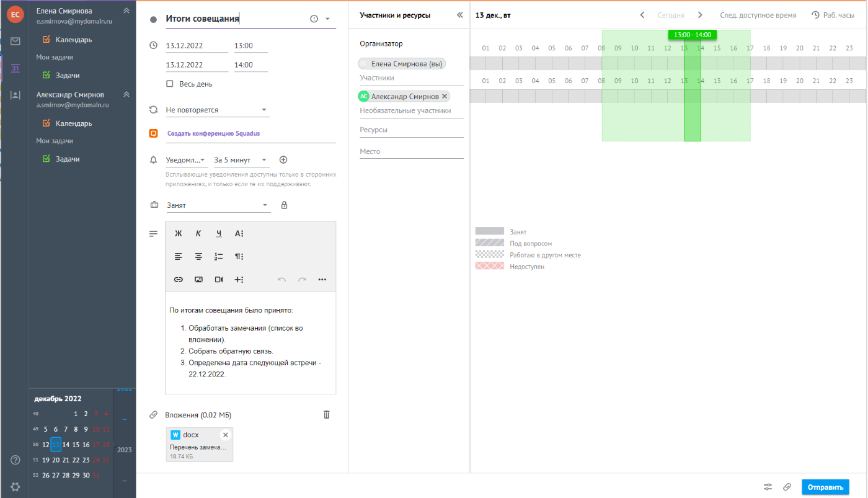Open the Settings gear icon

tap(15, 487)
